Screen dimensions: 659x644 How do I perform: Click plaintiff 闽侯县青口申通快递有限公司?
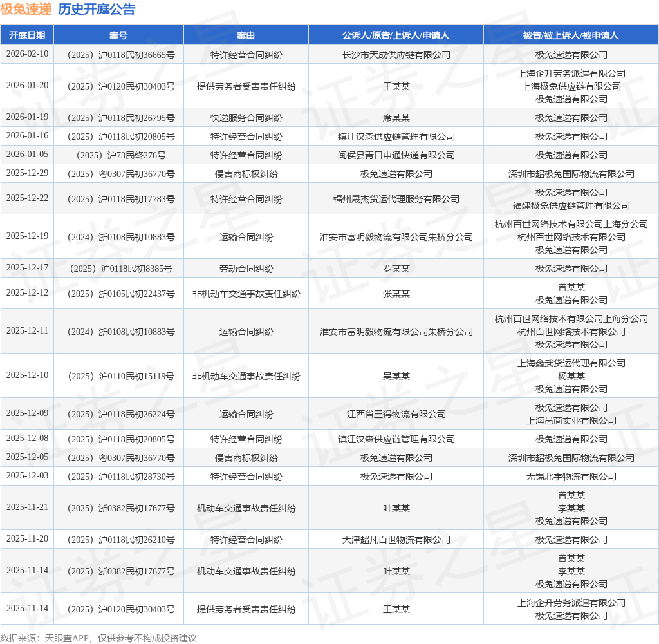396,155
